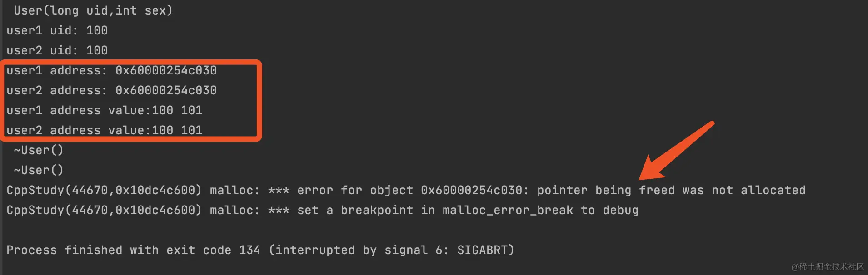868x275 pixels.
Task: Click the upper "~User()" destructor line
Action: click(39, 150)
